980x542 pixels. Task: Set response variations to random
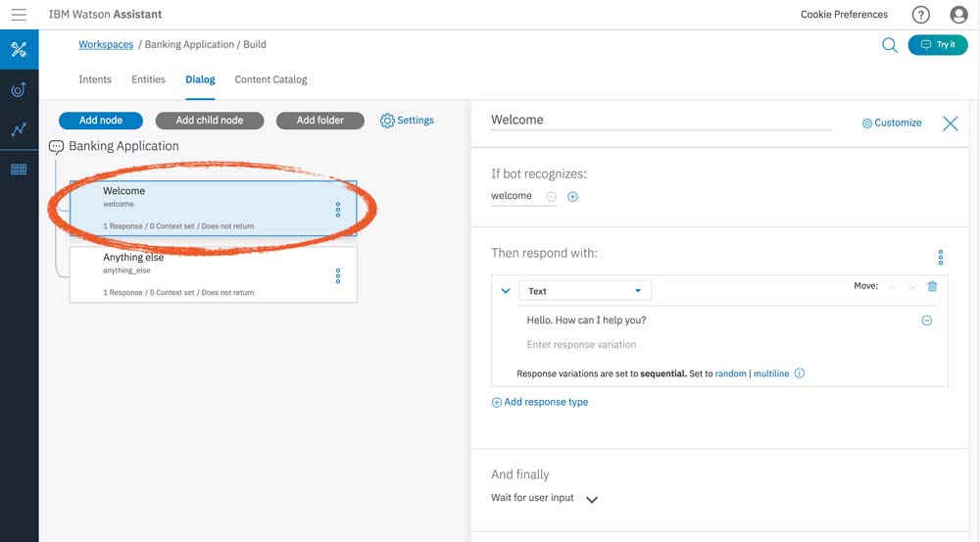(x=730, y=373)
